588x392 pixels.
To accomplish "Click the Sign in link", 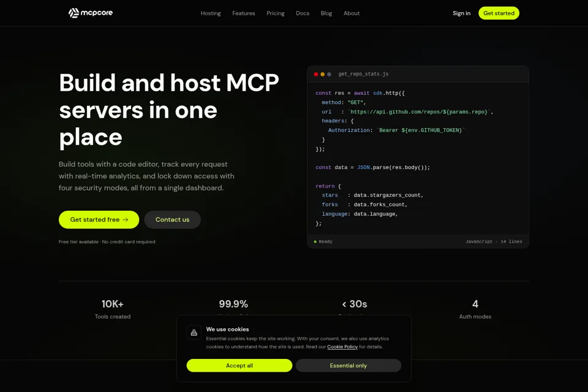I will click(x=461, y=13).
